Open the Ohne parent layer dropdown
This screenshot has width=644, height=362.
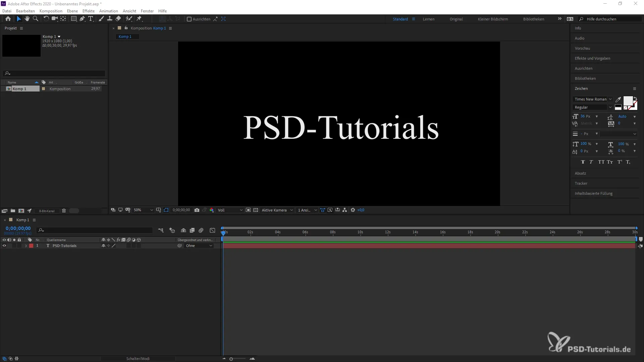click(x=199, y=246)
